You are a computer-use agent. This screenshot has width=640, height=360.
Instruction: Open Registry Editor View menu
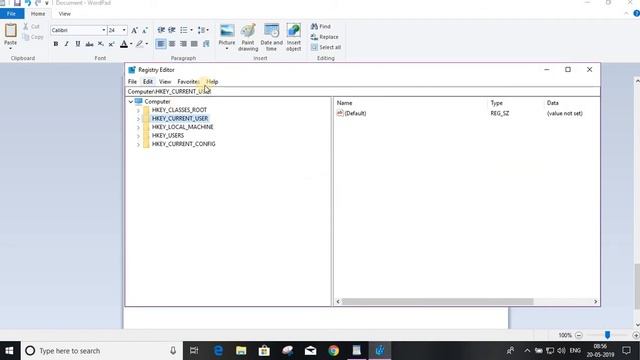[165, 82]
